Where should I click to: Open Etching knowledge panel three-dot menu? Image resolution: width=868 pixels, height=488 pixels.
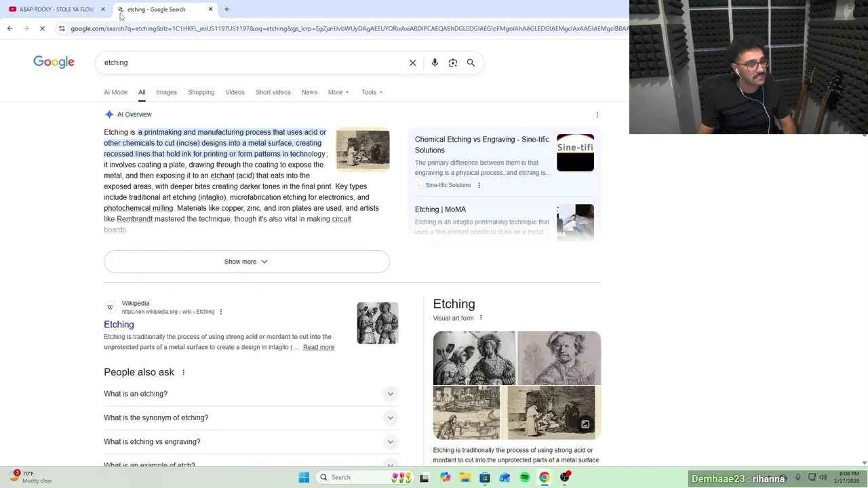click(x=481, y=318)
